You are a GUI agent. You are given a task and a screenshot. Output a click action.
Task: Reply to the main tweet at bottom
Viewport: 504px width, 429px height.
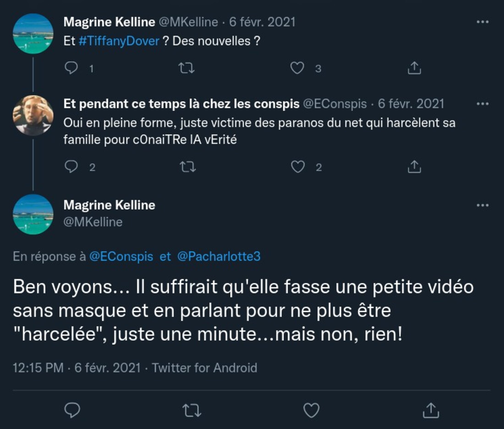click(x=72, y=410)
